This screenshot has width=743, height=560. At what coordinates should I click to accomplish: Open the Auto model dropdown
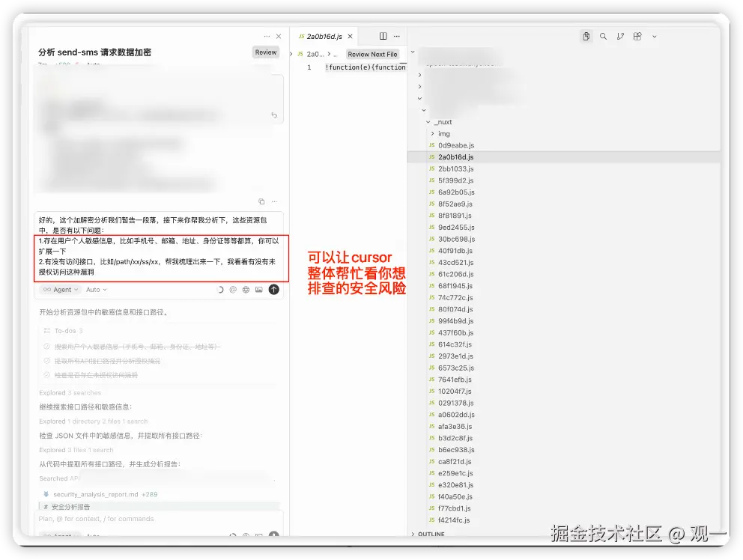(96, 290)
